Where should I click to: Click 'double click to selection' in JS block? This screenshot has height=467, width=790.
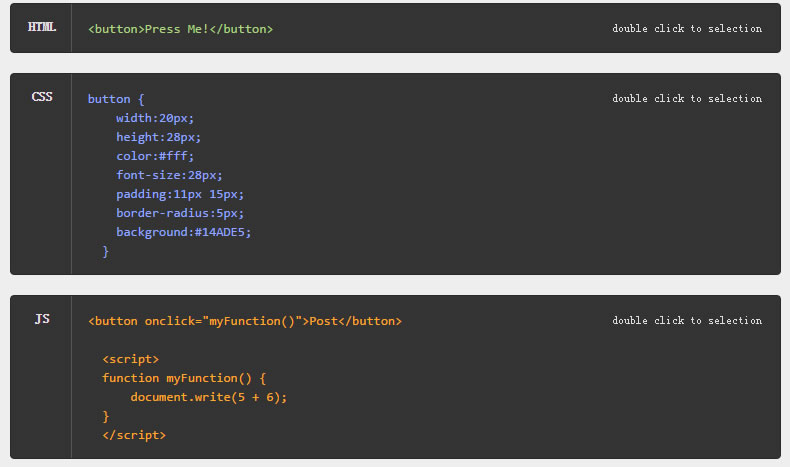coord(687,320)
